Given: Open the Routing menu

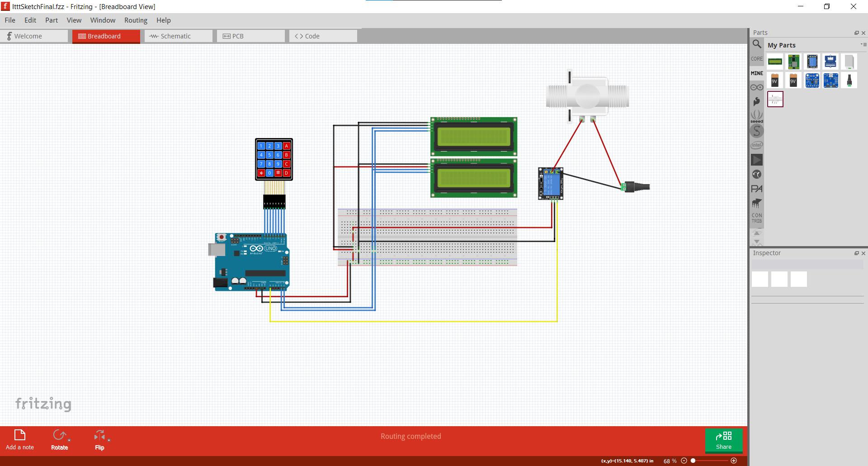Looking at the screenshot, I should (136, 20).
